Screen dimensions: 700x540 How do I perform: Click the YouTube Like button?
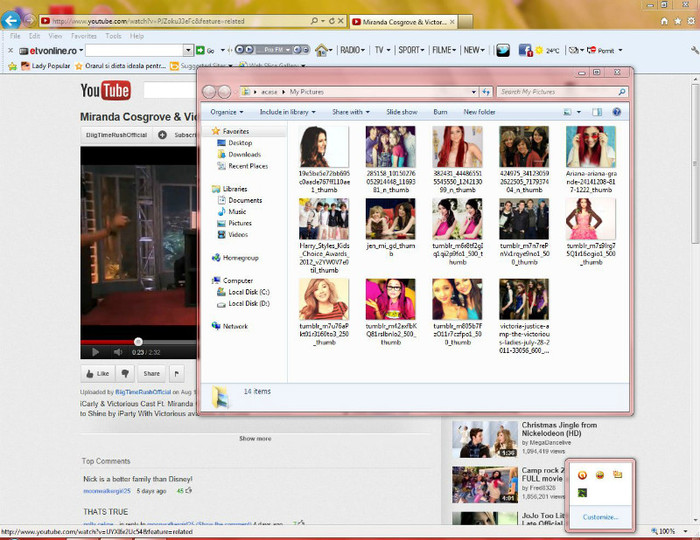coord(98,374)
